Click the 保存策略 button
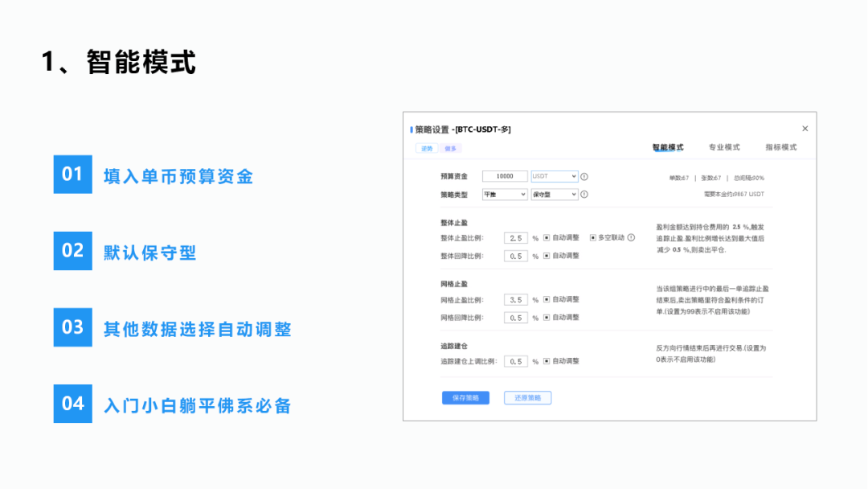868x489 pixels. pyautogui.click(x=465, y=397)
